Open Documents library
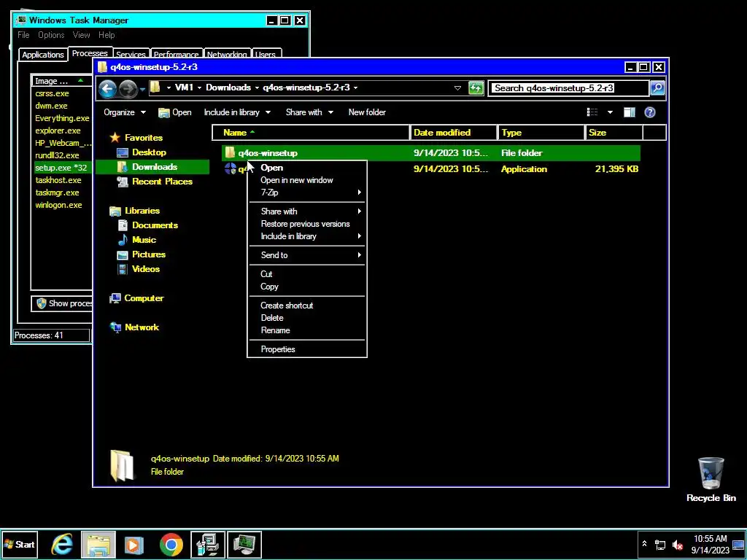Viewport: 747px width, 560px height. [x=155, y=225]
